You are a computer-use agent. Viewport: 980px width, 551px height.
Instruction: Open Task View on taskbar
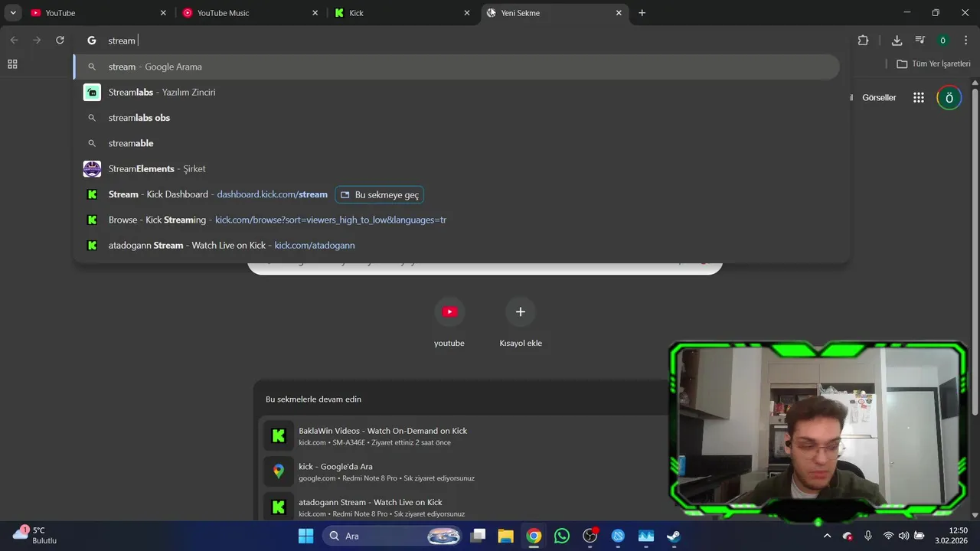(x=478, y=536)
